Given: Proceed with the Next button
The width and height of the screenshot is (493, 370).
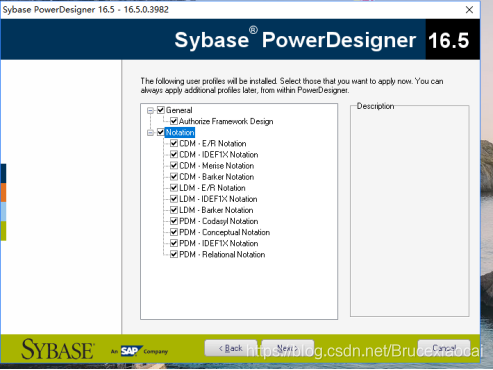Looking at the screenshot, I should coord(288,348).
